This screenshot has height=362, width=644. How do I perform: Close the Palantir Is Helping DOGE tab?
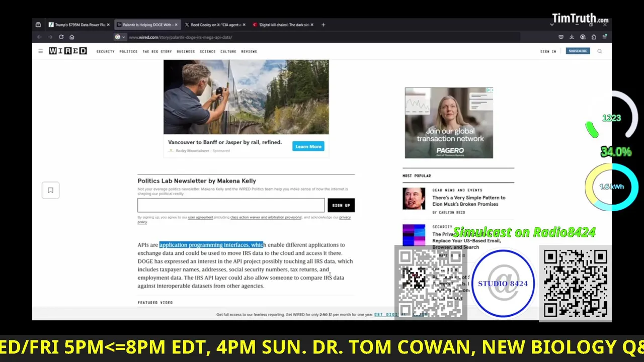[x=176, y=25]
